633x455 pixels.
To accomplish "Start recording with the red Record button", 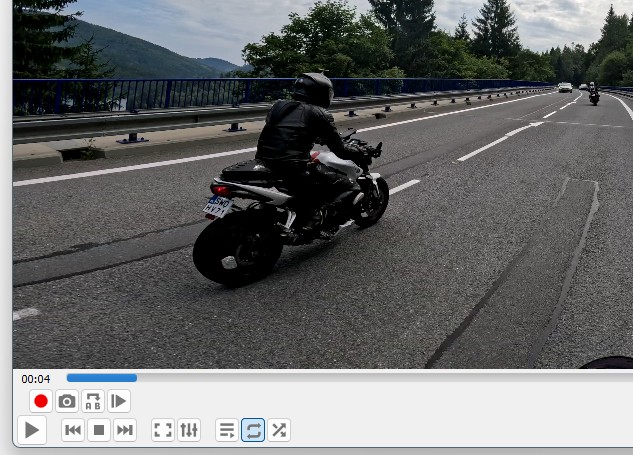I will (41, 401).
